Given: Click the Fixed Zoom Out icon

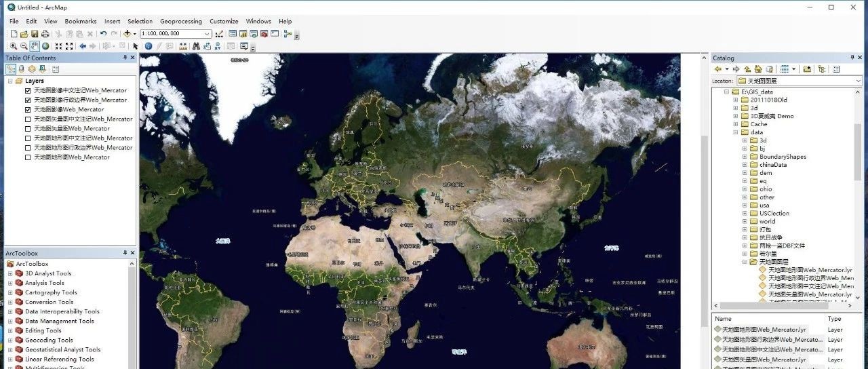Looking at the screenshot, I should tap(69, 46).
